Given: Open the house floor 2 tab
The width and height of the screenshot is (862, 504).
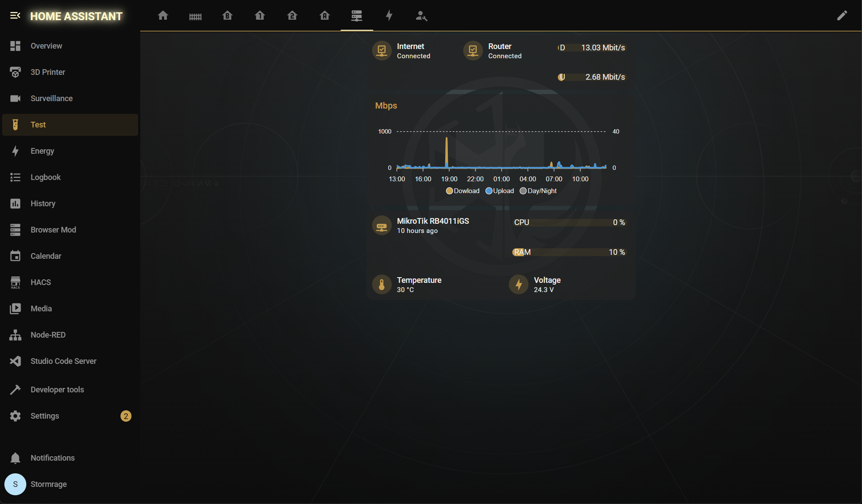Looking at the screenshot, I should (292, 16).
